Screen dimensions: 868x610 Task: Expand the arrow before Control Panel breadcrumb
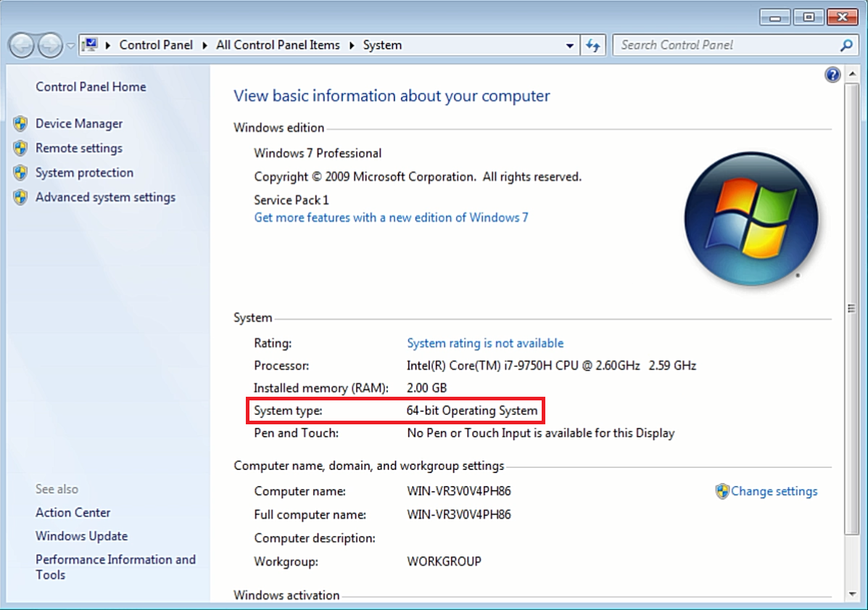click(107, 46)
